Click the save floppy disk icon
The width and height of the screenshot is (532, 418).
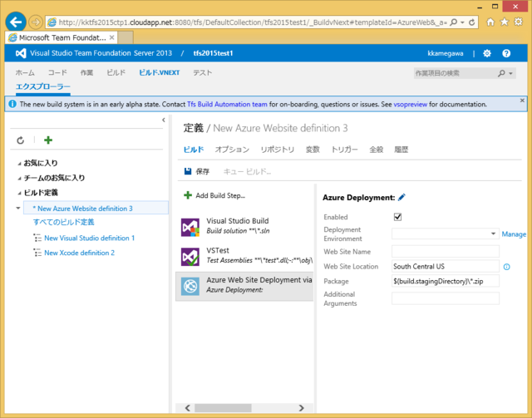point(188,171)
